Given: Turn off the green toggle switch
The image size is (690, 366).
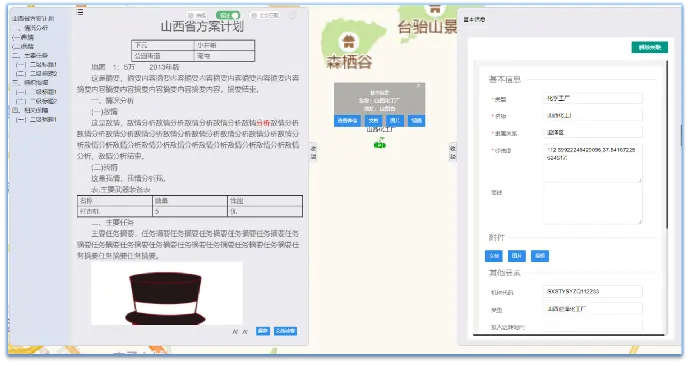Looking at the screenshot, I should 228,15.
